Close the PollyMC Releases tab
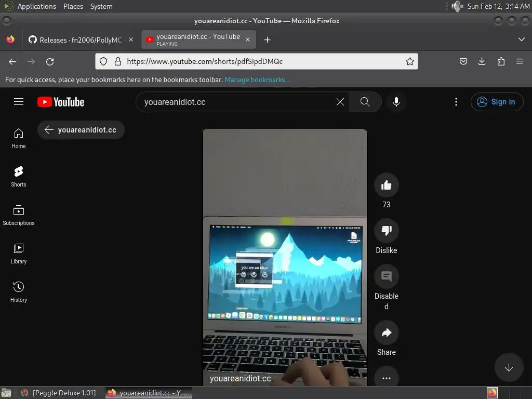The height and width of the screenshot is (399, 532). (x=131, y=39)
